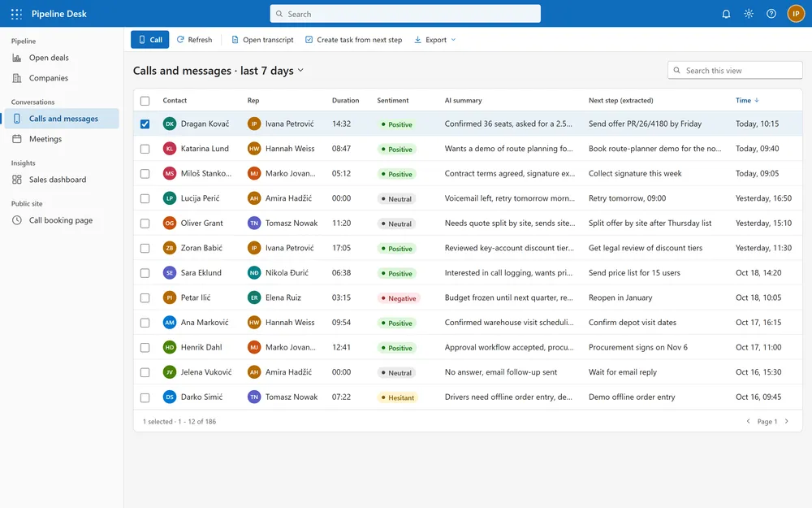Screen dimensions: 812x508
Task: Click the Search this view field
Action: (x=735, y=71)
